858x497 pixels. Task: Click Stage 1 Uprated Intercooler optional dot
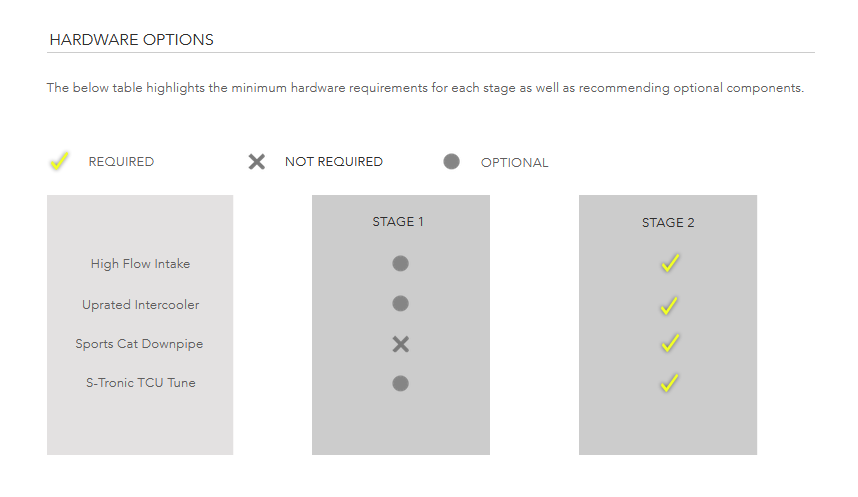click(x=401, y=303)
